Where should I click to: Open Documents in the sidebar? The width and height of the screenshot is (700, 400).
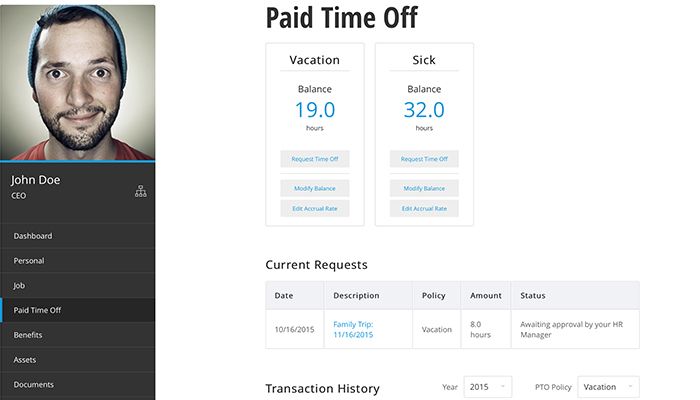point(34,384)
